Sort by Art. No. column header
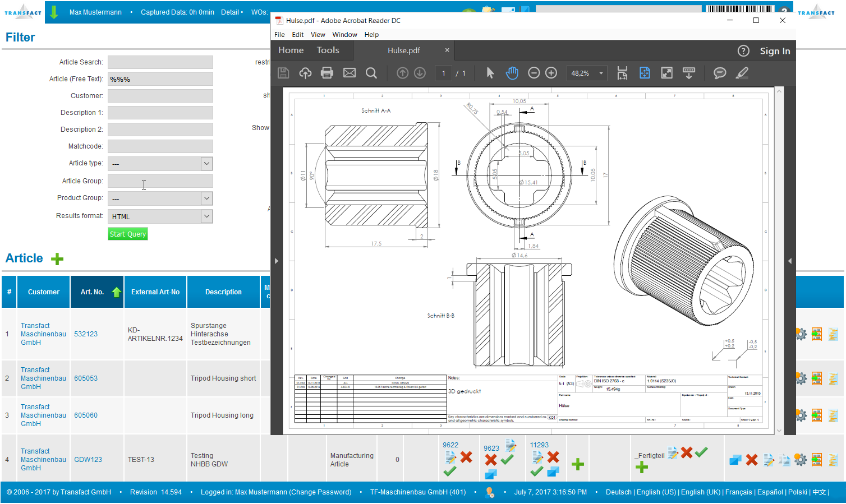 [97, 292]
